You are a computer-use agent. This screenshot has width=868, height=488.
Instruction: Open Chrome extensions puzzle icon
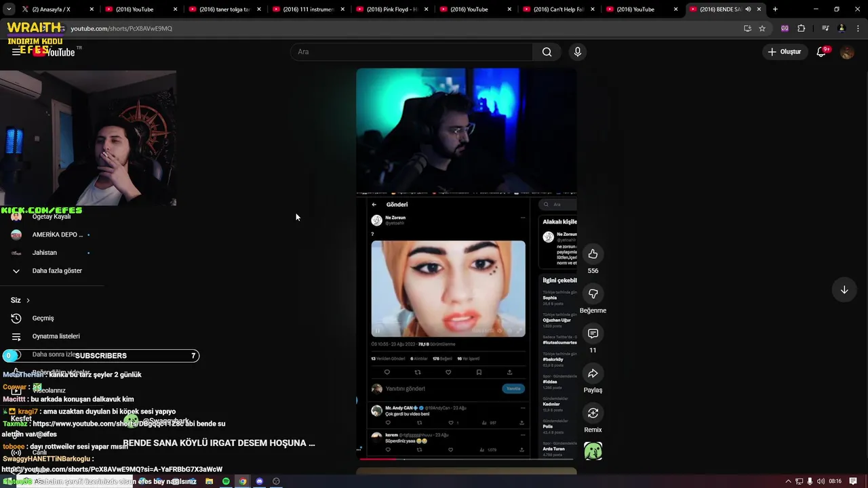pyautogui.click(x=801, y=28)
